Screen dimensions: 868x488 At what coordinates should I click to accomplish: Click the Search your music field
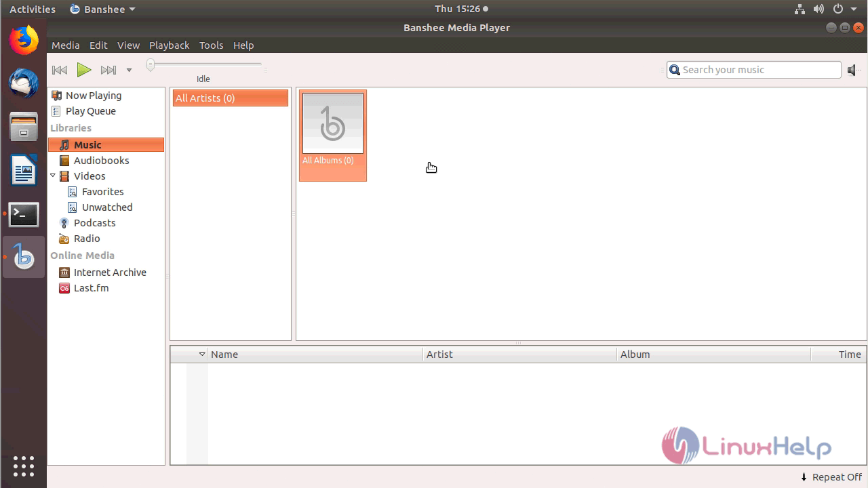[x=753, y=70]
